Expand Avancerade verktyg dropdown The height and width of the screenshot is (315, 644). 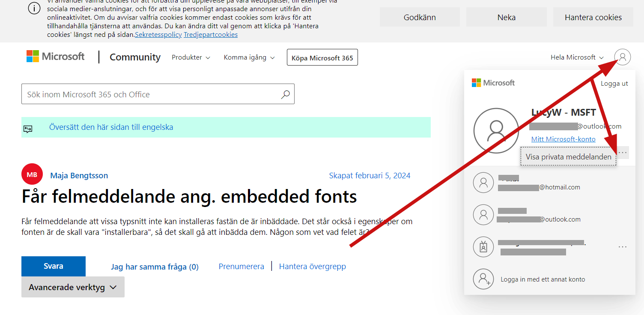[73, 287]
